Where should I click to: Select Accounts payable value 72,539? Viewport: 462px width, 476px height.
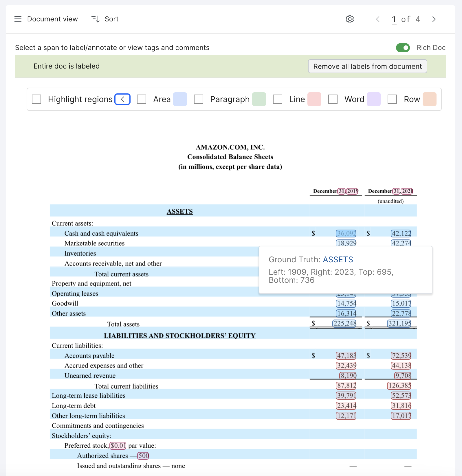click(x=401, y=356)
